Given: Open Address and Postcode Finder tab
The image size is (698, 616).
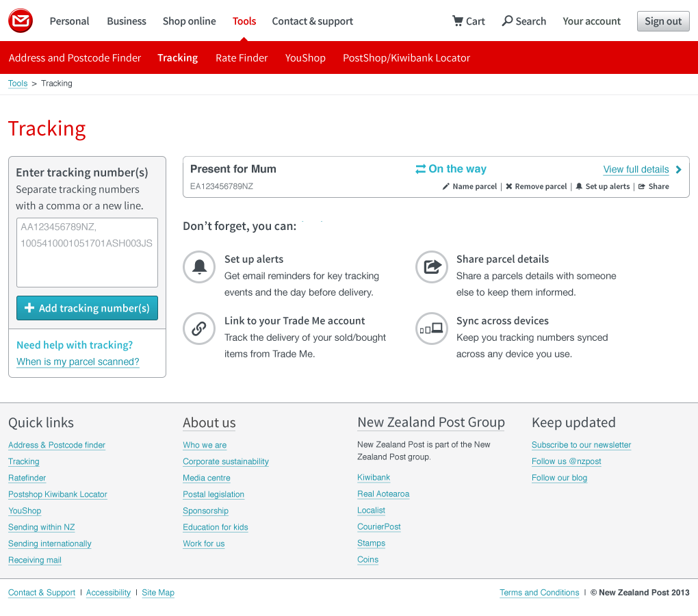Looking at the screenshot, I should click(75, 58).
